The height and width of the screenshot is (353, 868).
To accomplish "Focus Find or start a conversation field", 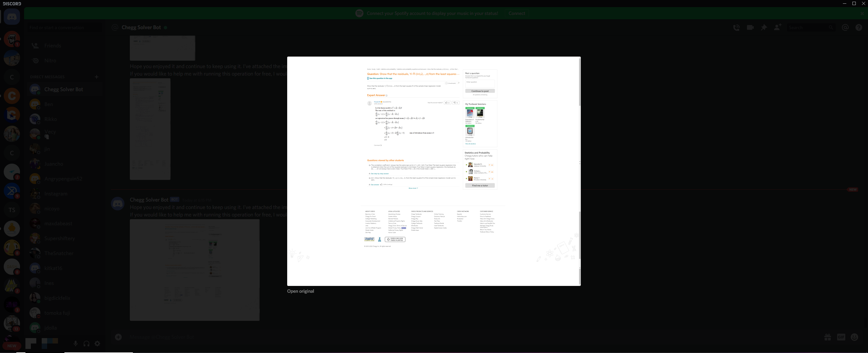I will tap(64, 28).
